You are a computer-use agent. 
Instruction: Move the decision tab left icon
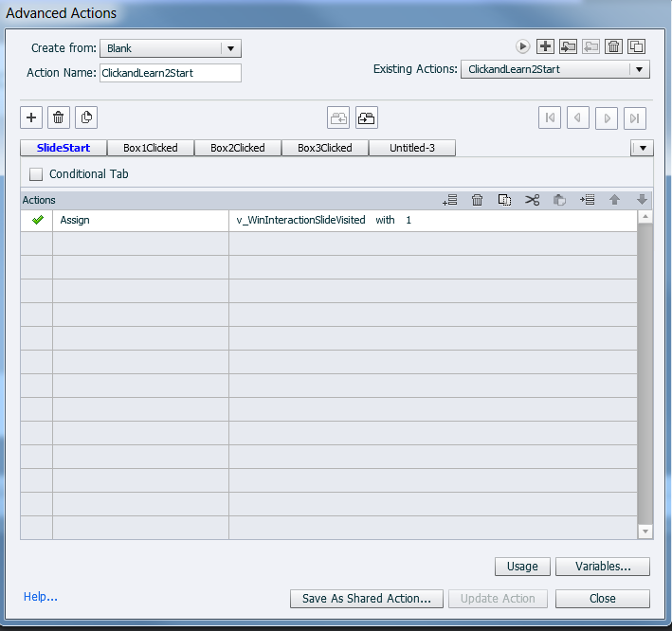(x=338, y=117)
